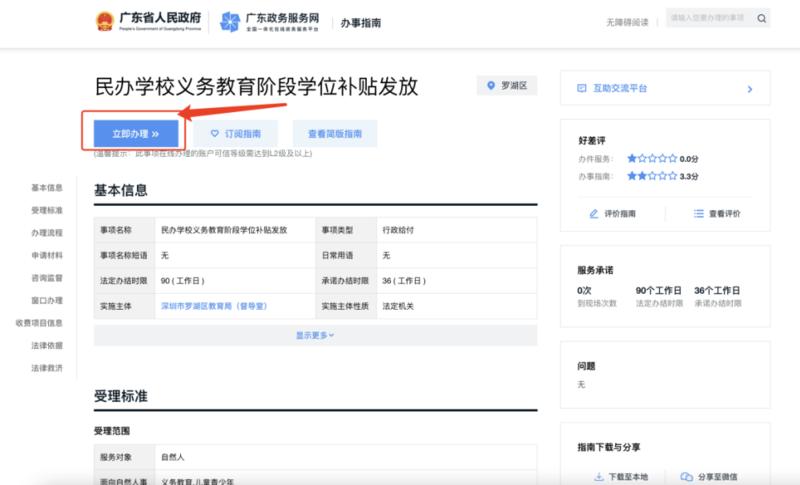
Task: Click the 立即办理 button
Action: [136, 134]
